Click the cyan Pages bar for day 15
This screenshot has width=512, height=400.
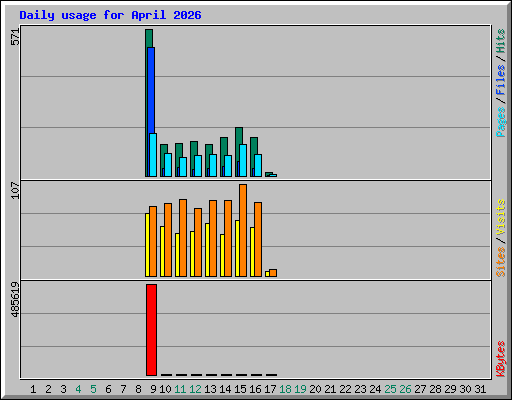tap(243, 160)
